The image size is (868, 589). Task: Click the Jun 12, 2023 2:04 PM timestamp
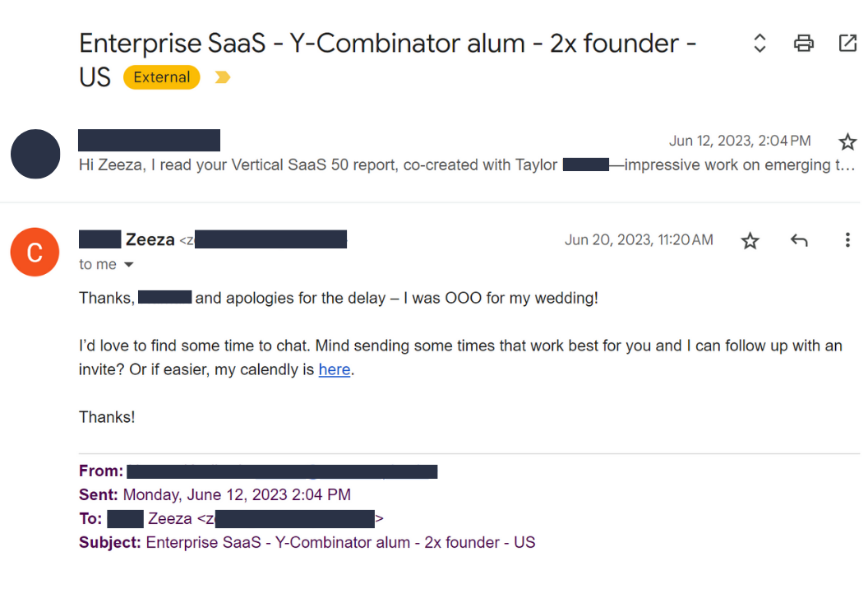tap(740, 141)
